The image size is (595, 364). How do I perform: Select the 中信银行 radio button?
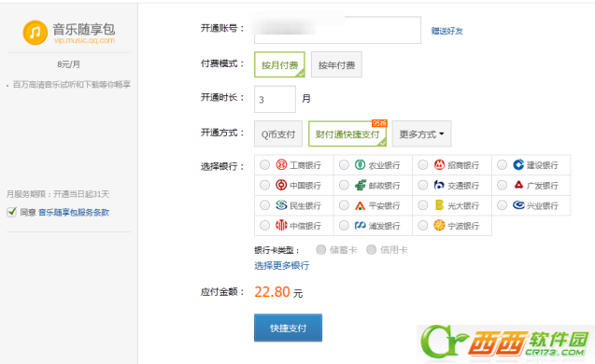point(264,225)
